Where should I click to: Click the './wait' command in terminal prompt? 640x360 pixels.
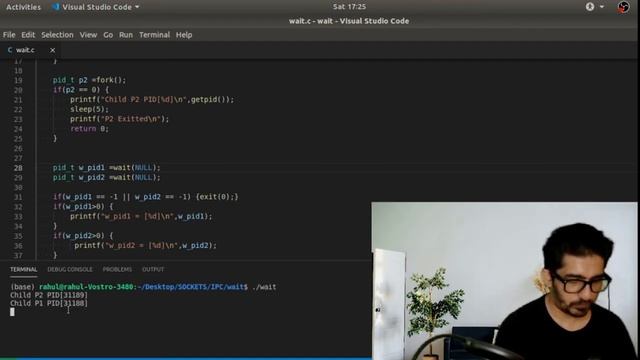[x=264, y=287]
